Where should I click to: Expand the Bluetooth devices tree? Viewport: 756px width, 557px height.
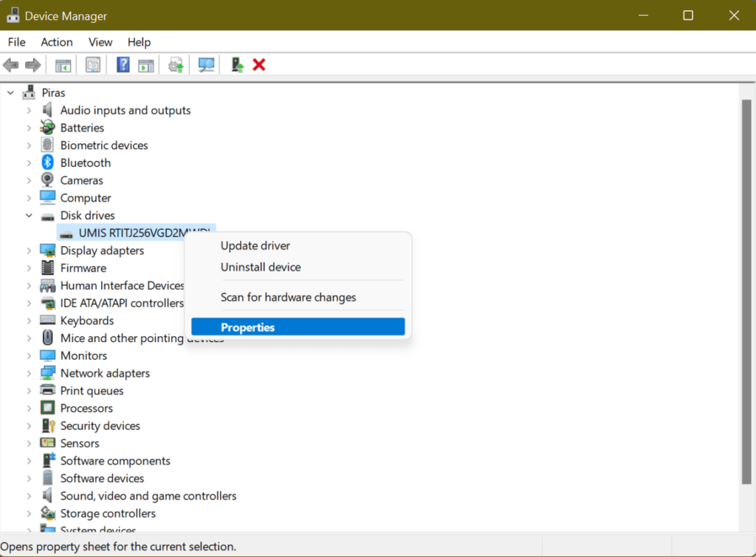[30, 162]
